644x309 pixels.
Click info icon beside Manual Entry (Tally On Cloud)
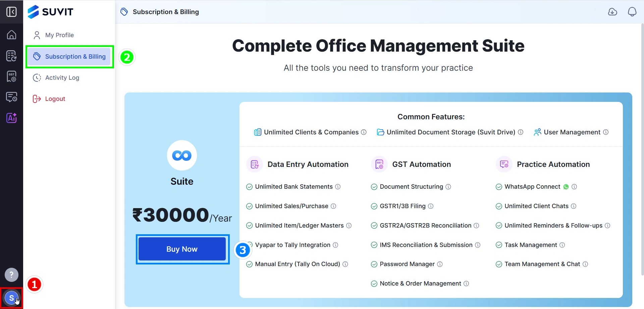(345, 264)
